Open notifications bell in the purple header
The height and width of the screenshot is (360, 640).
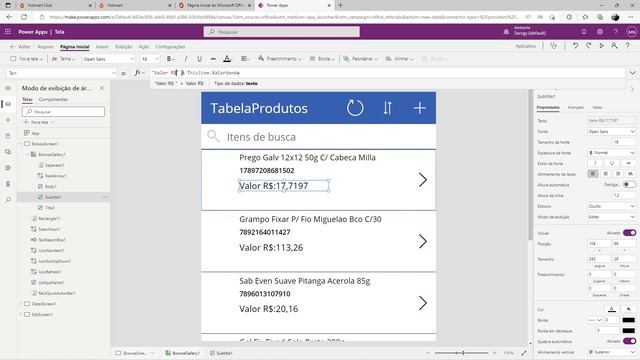(x=584, y=32)
